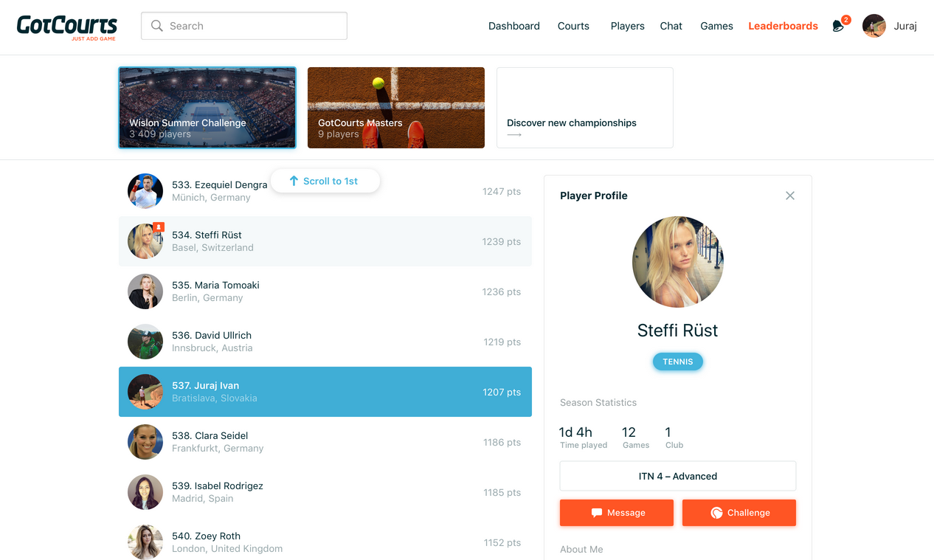Select the GotCourts Masters card
Screen dimensions: 934x560
[x=396, y=108]
